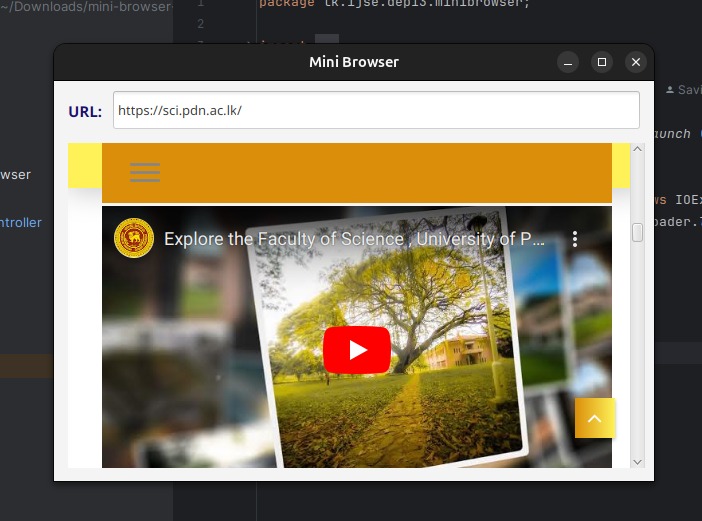Click the scrollbar down arrow
This screenshot has width=702, height=521.
(x=638, y=462)
